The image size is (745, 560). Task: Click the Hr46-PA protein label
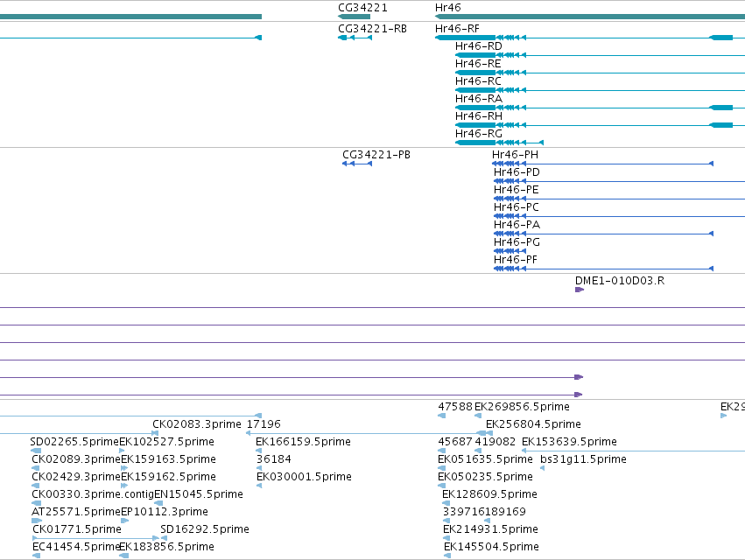point(517,225)
